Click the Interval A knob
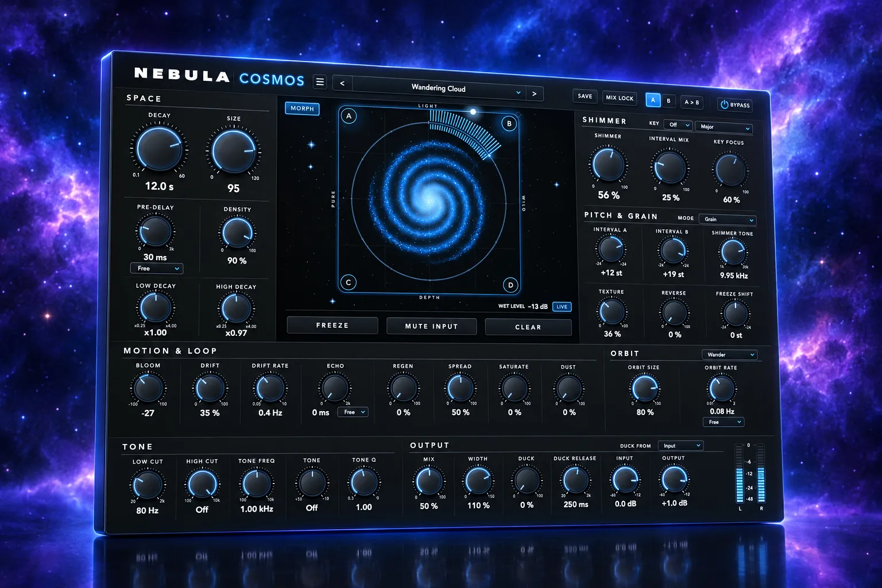 tap(610, 249)
